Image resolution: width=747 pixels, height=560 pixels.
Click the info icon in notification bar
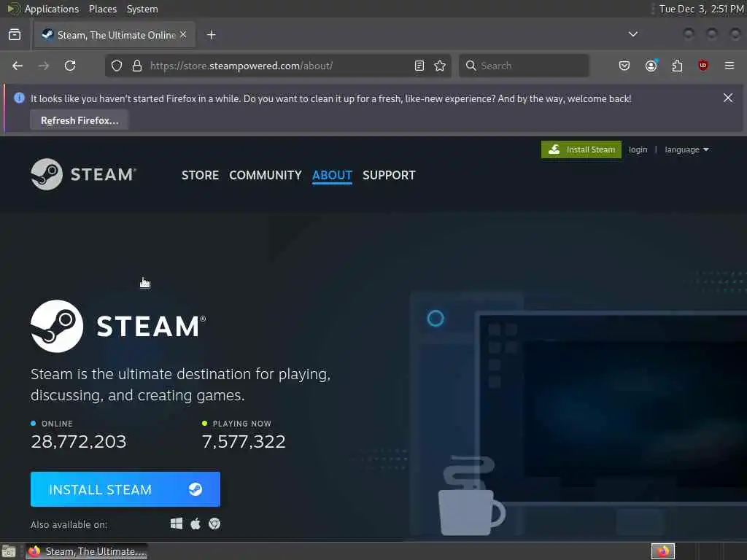click(x=19, y=98)
